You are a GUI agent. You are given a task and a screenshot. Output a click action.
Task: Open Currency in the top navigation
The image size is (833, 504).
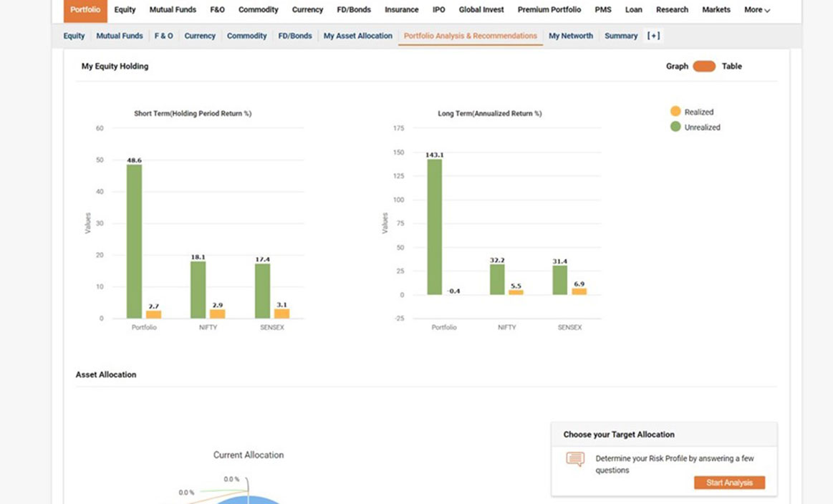[307, 9]
